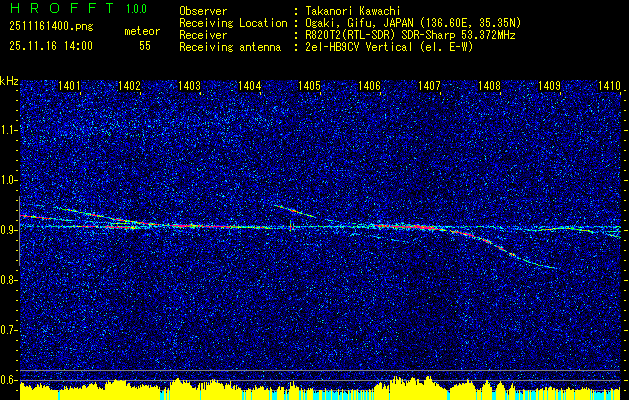The width and height of the screenshot is (629, 400).
Task: Click the 2el-HB9CV Vertical antenna text
Action: [x=389, y=47]
